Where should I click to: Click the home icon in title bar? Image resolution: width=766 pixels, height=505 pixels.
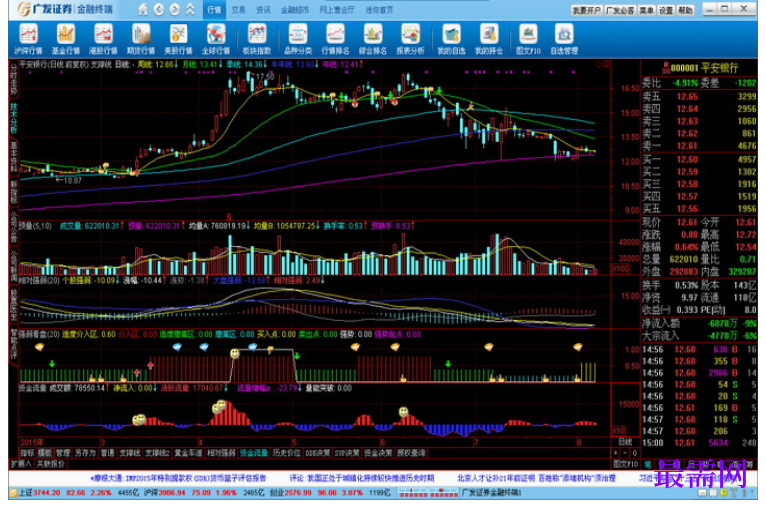(x=143, y=9)
